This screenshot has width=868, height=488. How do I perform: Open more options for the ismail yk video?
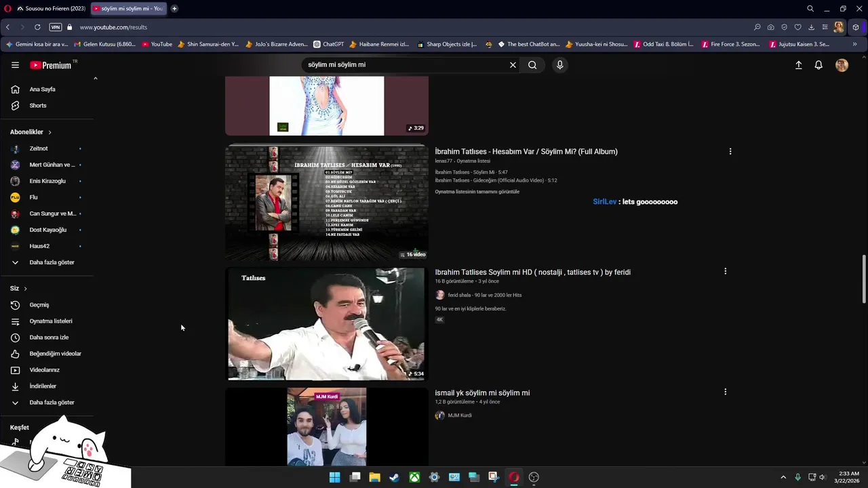point(725,392)
